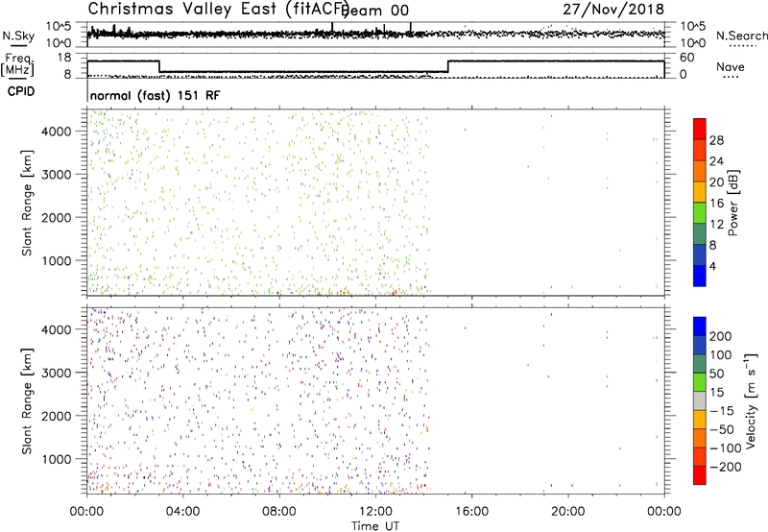The width and height of the screenshot is (768, 532).
Task: Click the green 15–50 Velocity colorbar segment
Action: (700, 382)
